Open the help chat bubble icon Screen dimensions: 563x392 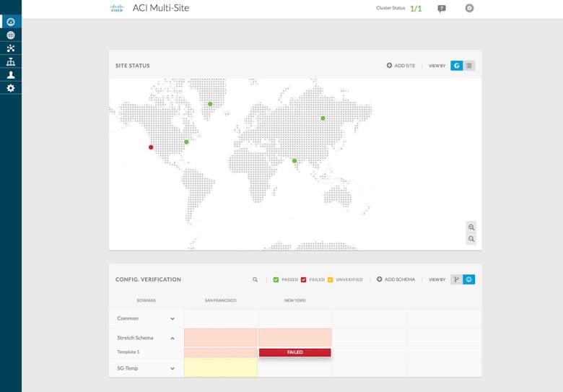[x=442, y=8]
